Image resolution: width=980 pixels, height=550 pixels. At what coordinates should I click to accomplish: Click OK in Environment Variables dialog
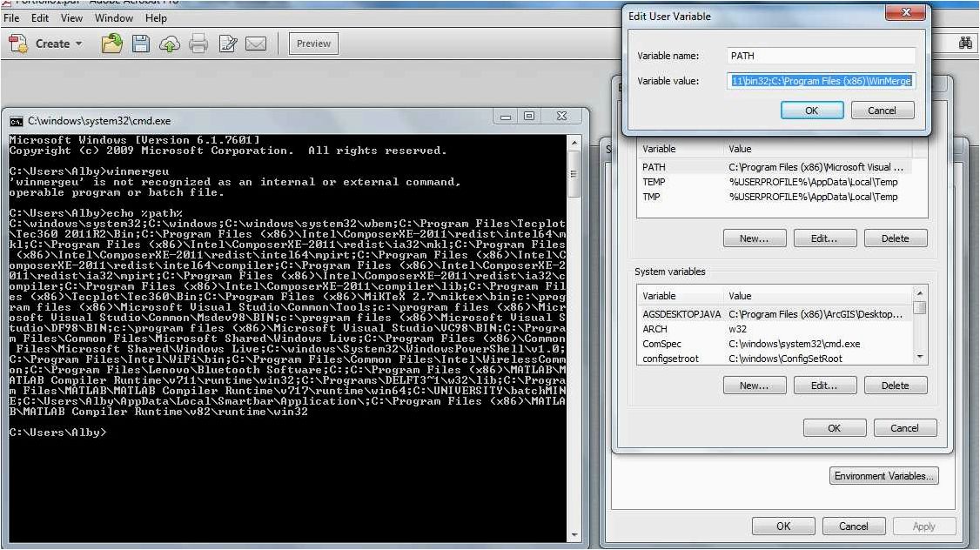point(835,428)
